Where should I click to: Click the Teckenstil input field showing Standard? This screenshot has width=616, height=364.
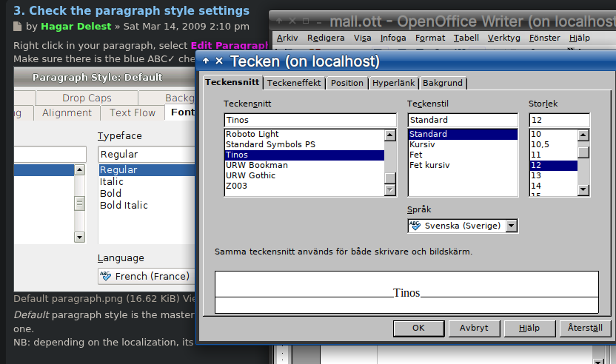click(x=463, y=120)
